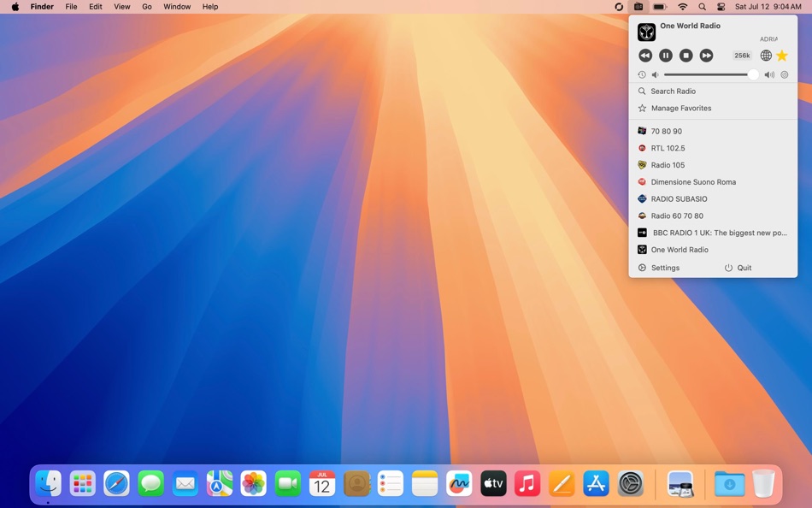812x508 pixels.
Task: Quit the radio app
Action: point(743,268)
